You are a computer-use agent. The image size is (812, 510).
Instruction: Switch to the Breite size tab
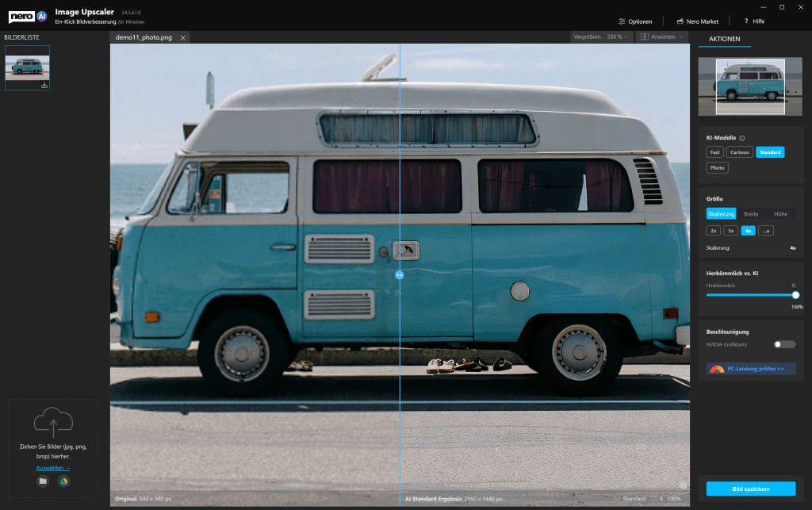tap(750, 213)
